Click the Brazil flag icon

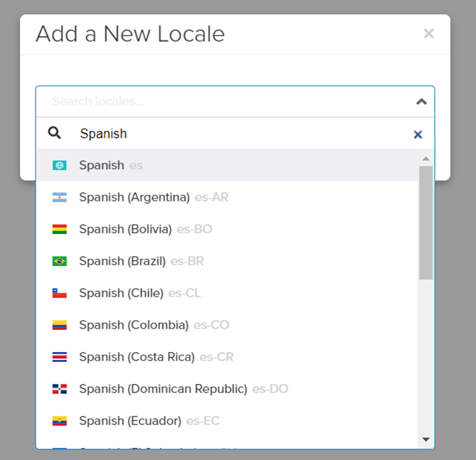pos(59,261)
